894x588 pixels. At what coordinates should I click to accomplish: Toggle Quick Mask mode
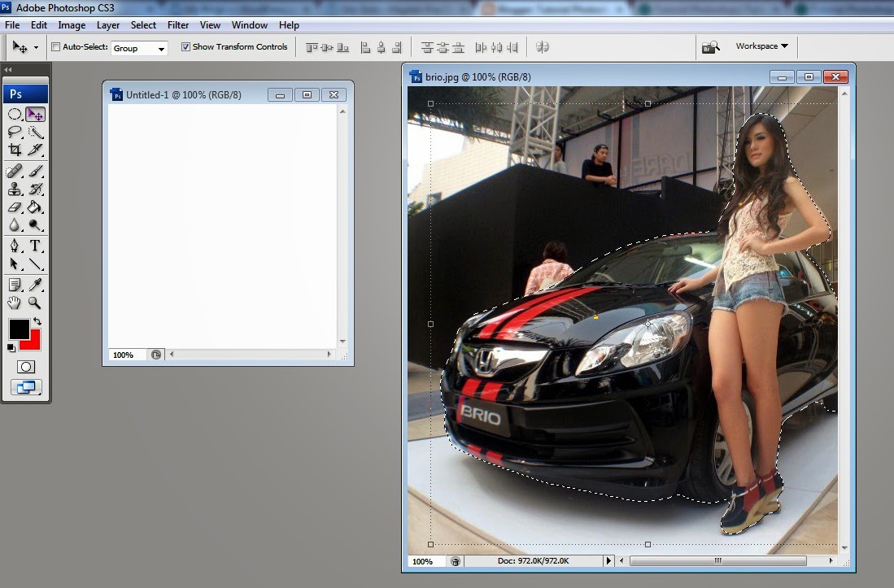26,367
